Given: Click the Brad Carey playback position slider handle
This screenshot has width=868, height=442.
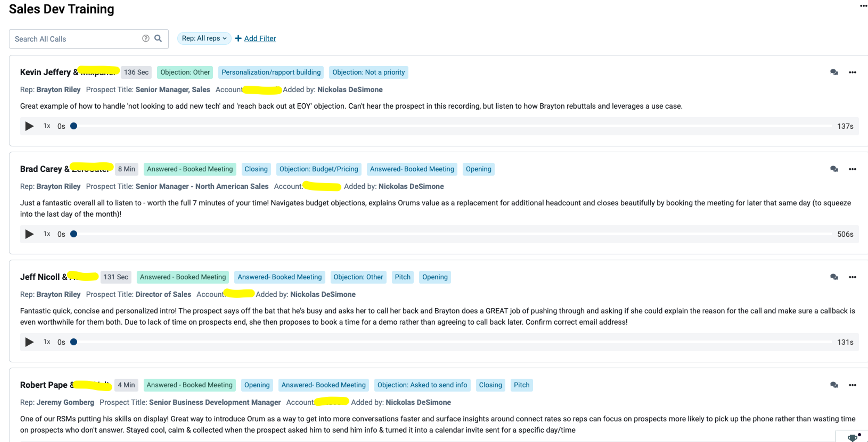Looking at the screenshot, I should (74, 234).
